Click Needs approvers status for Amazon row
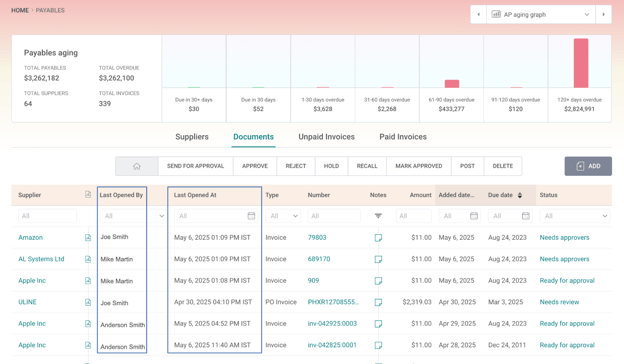This screenshot has height=364, width=624. [564, 237]
